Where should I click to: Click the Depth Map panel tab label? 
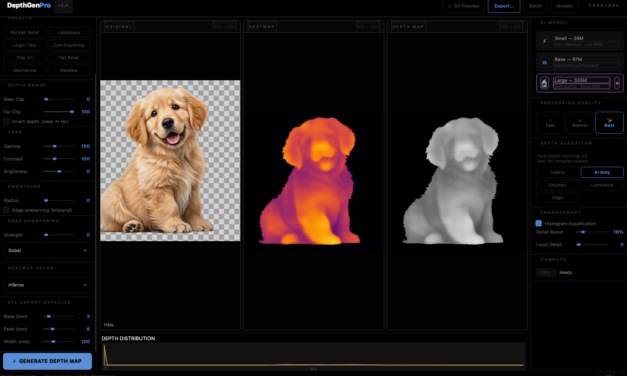(408, 27)
